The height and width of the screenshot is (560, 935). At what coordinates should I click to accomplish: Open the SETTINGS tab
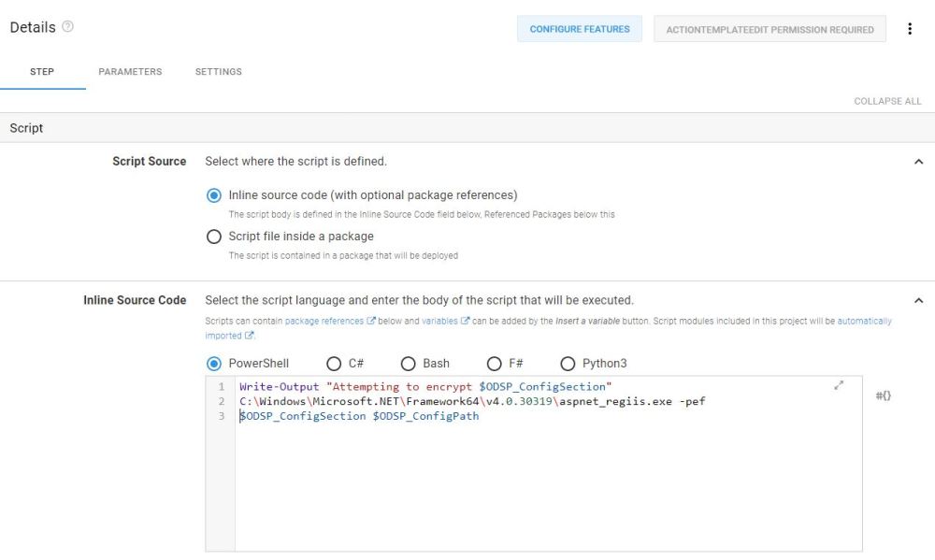click(218, 71)
